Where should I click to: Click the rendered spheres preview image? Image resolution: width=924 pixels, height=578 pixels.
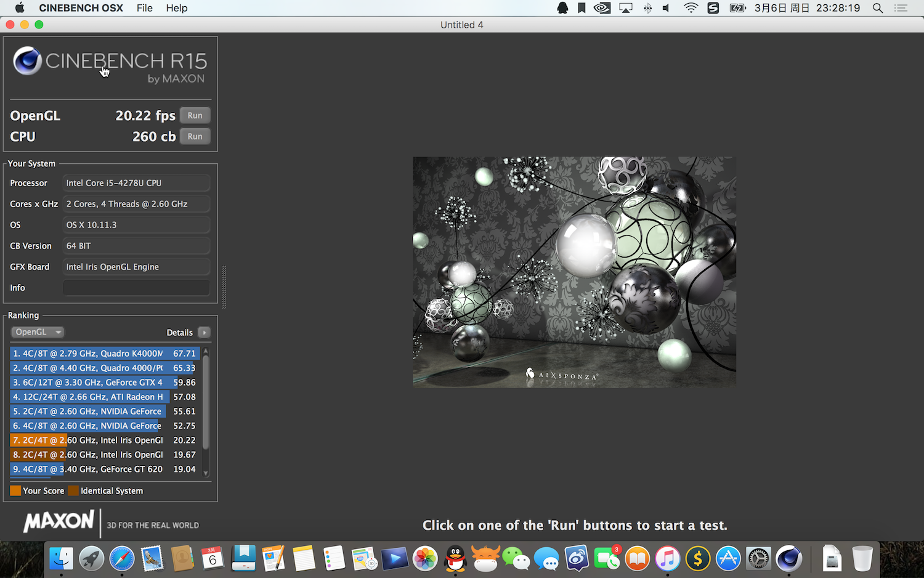(574, 272)
